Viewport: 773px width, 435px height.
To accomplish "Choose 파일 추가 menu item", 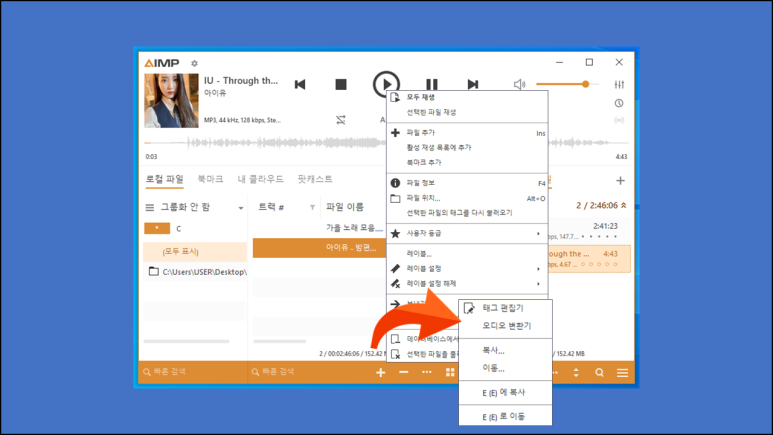I will pyautogui.click(x=467, y=133).
